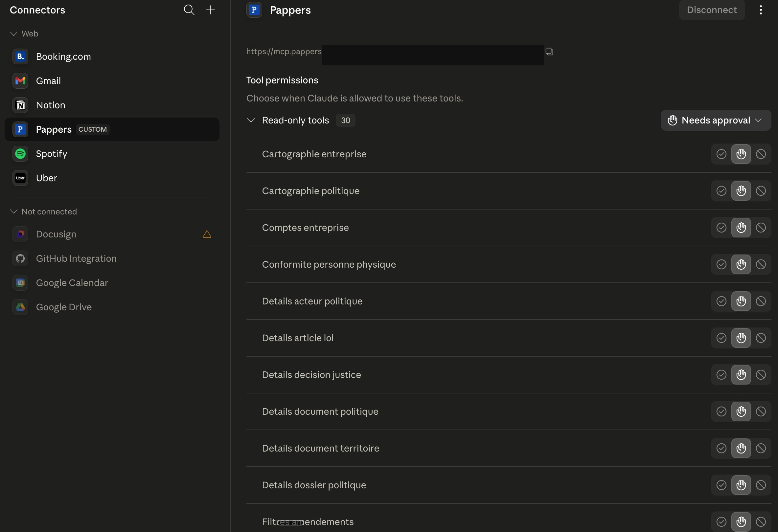This screenshot has height=532, width=778.
Task: Click Pappers P icon in sidebar
Action: [20, 129]
